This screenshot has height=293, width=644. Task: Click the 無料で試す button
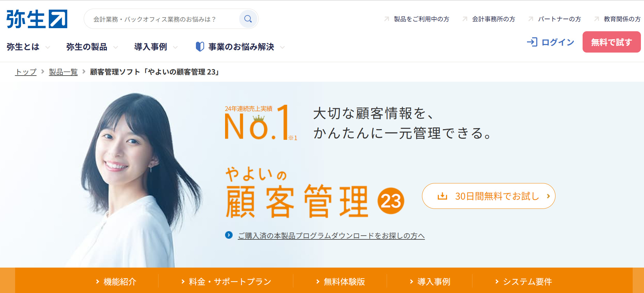(x=611, y=42)
